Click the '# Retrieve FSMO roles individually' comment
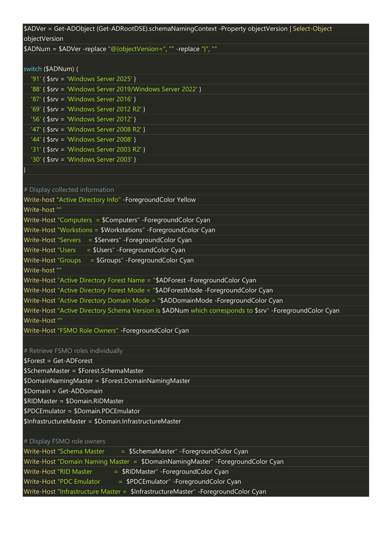 coord(73,351)
